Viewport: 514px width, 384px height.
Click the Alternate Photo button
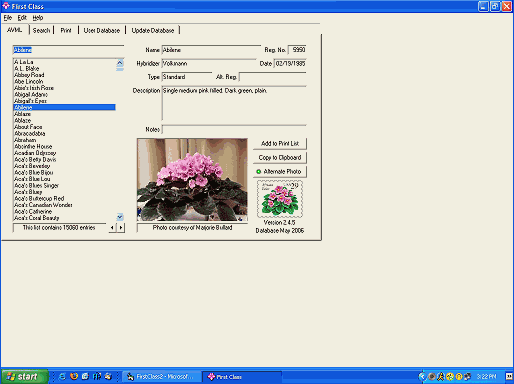point(280,171)
